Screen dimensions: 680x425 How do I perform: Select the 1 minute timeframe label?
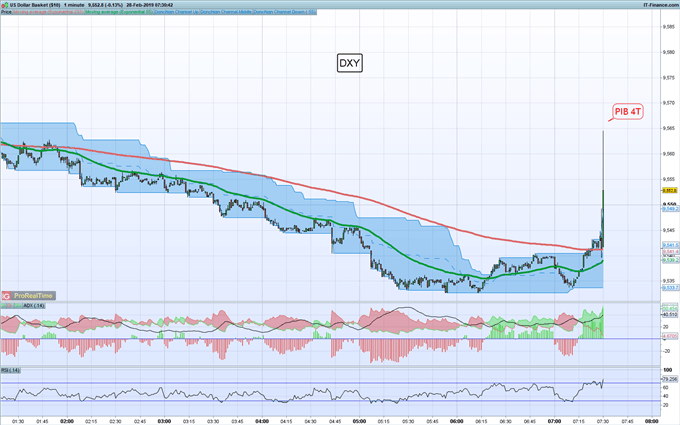point(74,5)
